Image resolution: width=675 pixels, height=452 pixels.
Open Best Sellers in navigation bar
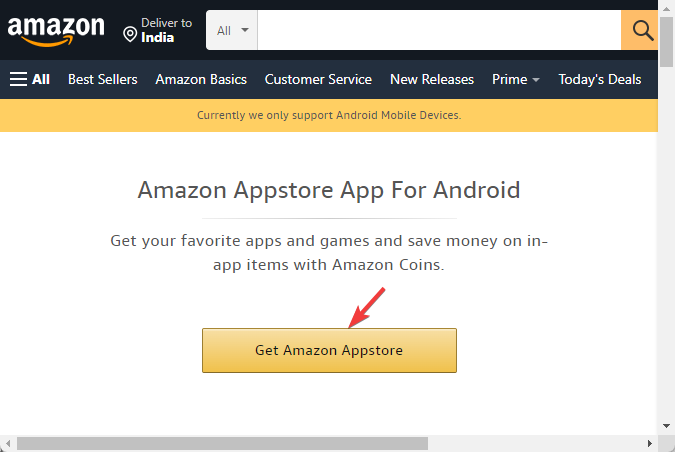102,79
